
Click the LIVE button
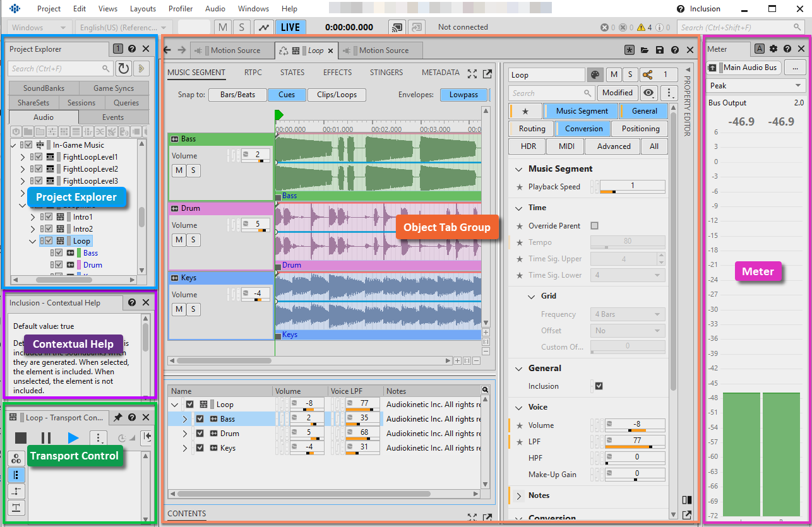pos(290,27)
